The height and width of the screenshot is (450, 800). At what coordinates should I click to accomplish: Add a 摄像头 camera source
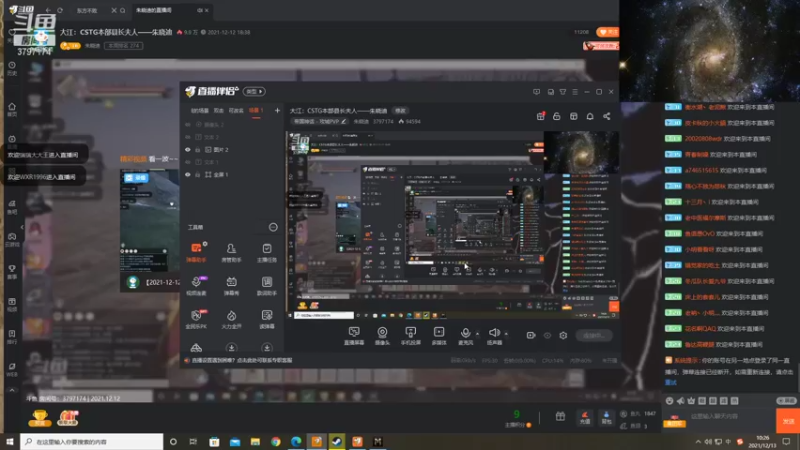[382, 336]
